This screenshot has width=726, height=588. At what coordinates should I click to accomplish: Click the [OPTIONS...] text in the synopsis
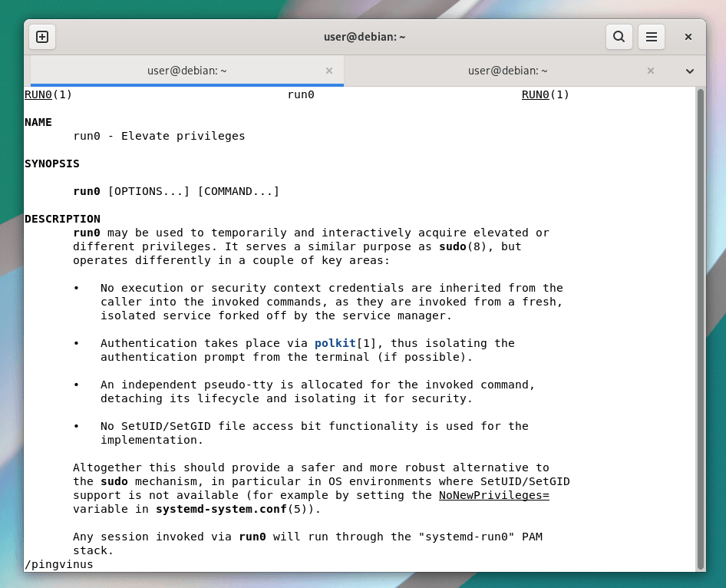pos(149,191)
